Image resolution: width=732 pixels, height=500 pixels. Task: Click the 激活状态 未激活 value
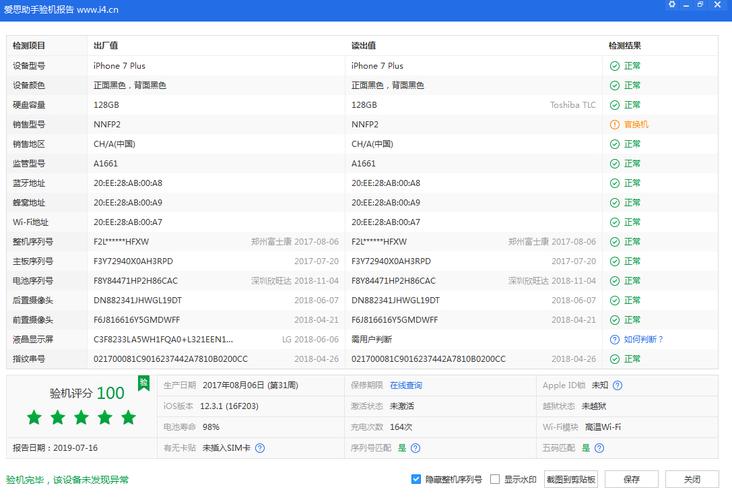click(401, 406)
